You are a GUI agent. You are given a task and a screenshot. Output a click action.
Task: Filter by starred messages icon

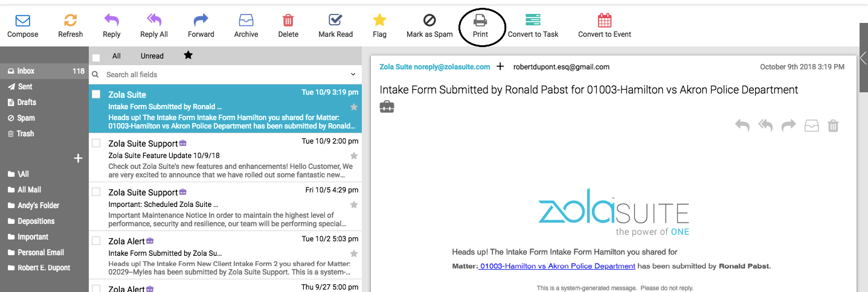point(188,56)
